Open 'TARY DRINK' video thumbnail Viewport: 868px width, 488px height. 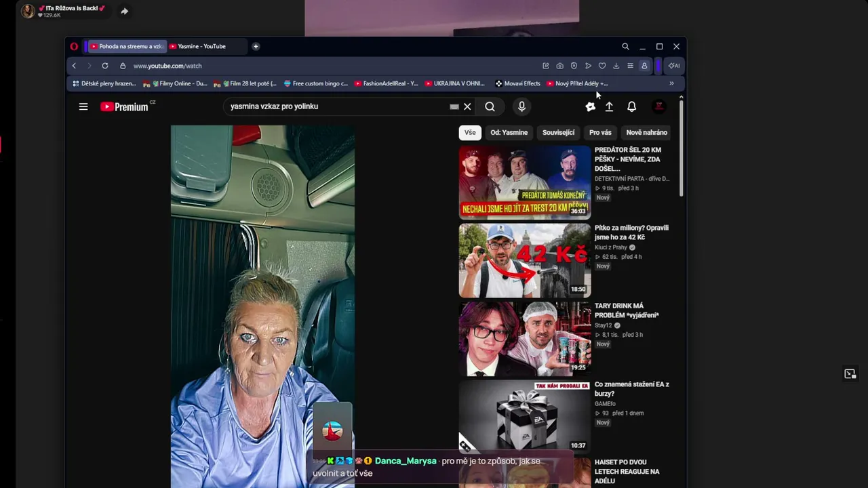525,339
